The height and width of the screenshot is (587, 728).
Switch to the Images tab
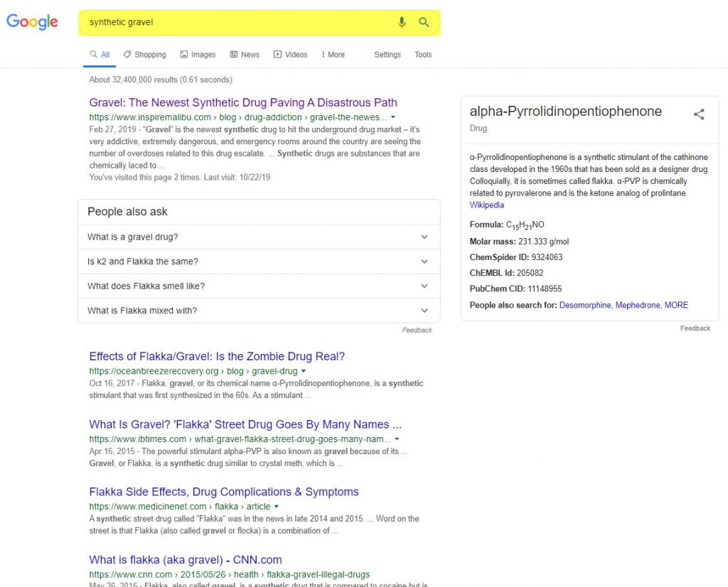198,55
